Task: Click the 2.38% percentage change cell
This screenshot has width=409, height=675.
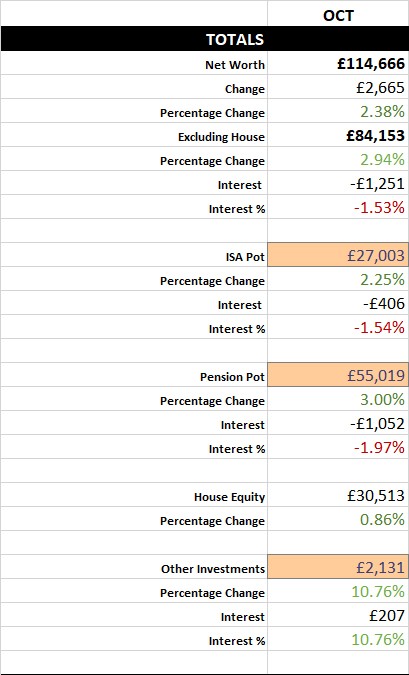Action: tap(338, 112)
